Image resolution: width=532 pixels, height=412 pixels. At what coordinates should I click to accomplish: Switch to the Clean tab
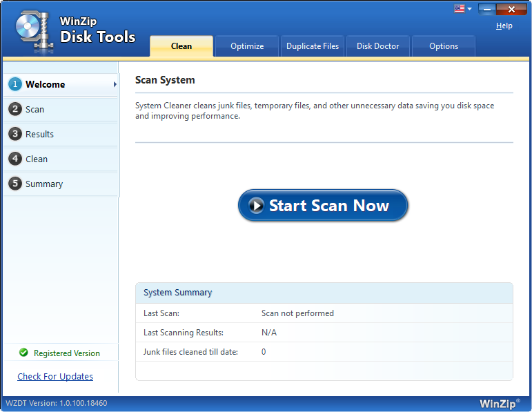tap(181, 46)
